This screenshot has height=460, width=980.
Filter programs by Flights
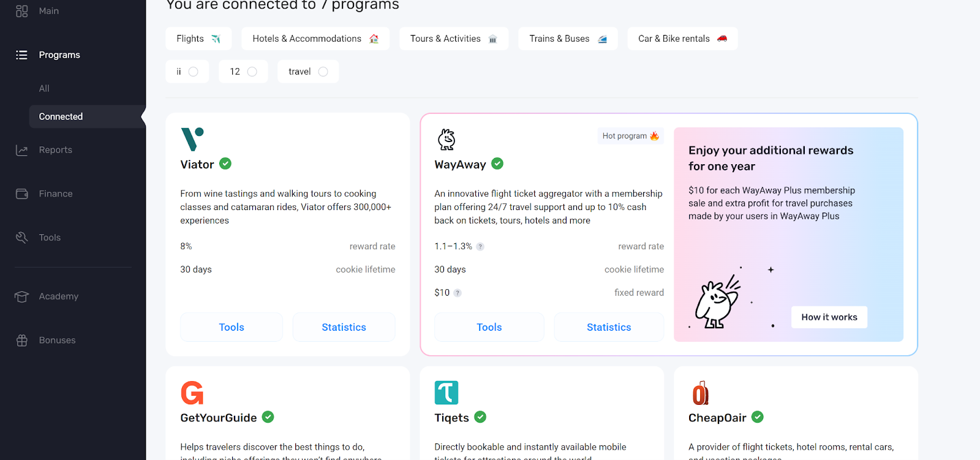(x=198, y=39)
